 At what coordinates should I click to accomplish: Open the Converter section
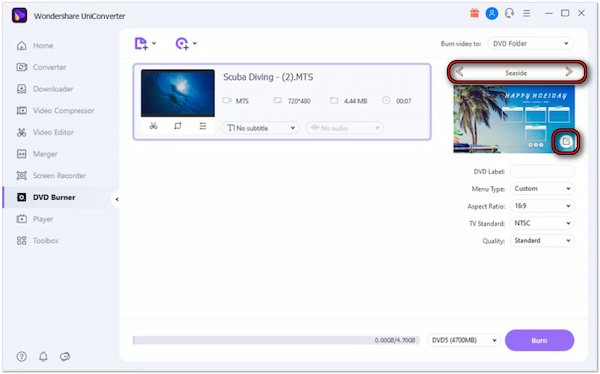(x=41, y=67)
